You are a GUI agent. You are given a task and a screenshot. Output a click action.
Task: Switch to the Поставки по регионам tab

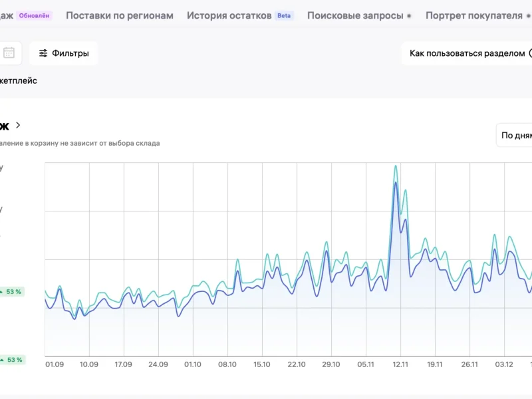tap(120, 15)
